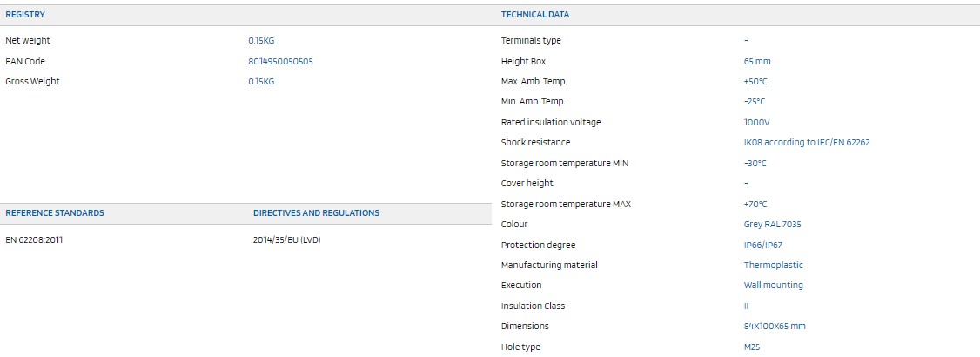Open the TECHNICAL DATA section header
980x357 pixels.
535,15
